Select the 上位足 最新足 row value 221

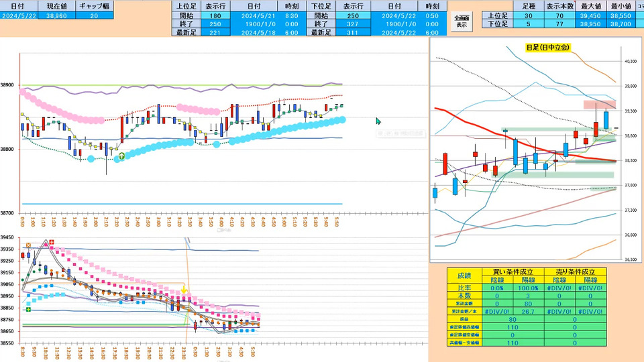pyautogui.click(x=215, y=32)
